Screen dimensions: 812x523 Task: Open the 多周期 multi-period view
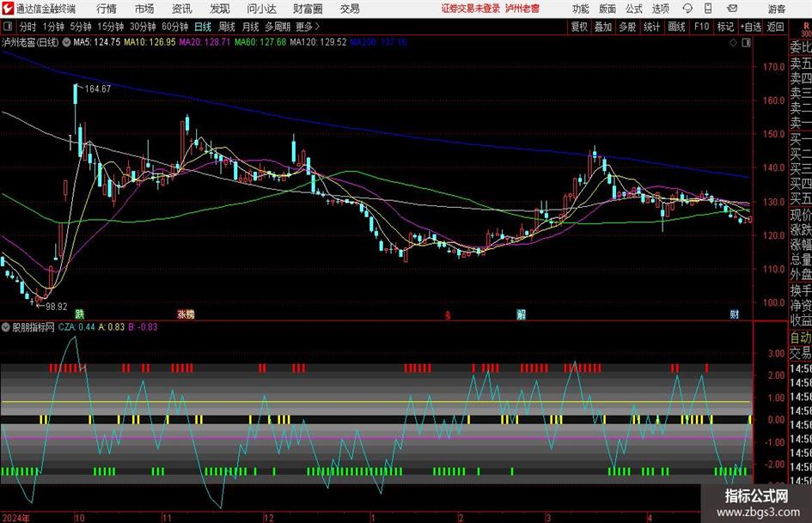(278, 27)
